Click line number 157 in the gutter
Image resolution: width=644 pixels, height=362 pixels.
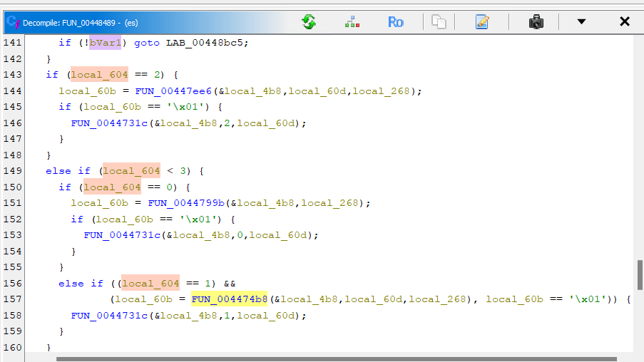point(12,299)
